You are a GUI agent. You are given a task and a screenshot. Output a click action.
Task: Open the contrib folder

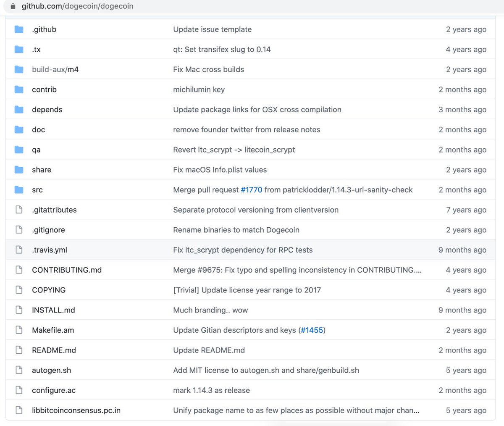[44, 89]
